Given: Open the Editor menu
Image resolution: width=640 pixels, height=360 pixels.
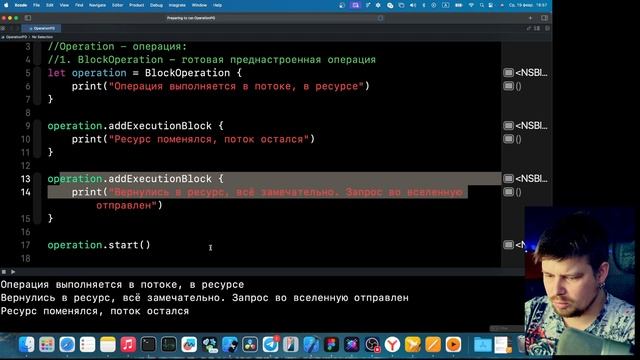Looking at the screenshot, I should (x=118, y=5).
